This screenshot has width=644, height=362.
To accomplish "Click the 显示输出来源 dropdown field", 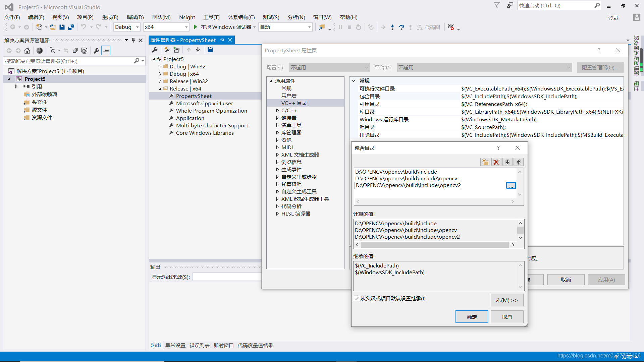I will [227, 277].
